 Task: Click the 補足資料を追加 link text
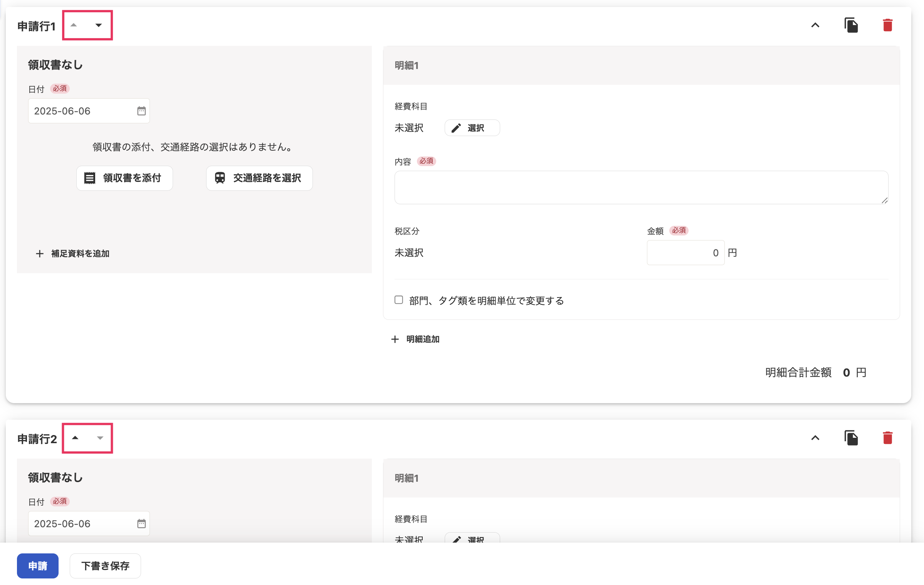tap(80, 254)
